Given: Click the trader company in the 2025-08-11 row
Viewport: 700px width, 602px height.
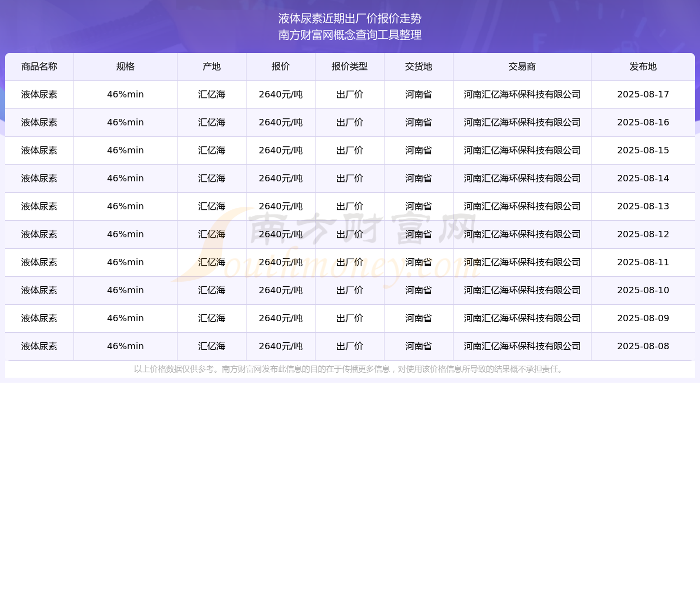Looking at the screenshot, I should coord(522,262).
